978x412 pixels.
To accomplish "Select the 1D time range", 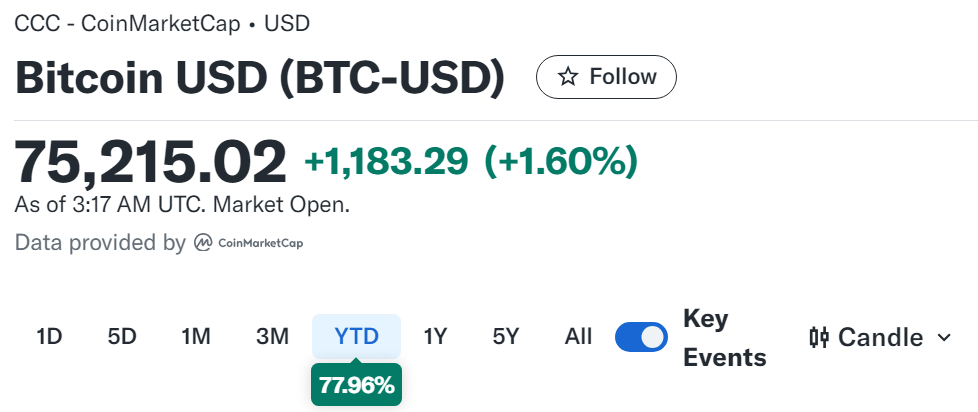I will (x=49, y=337).
